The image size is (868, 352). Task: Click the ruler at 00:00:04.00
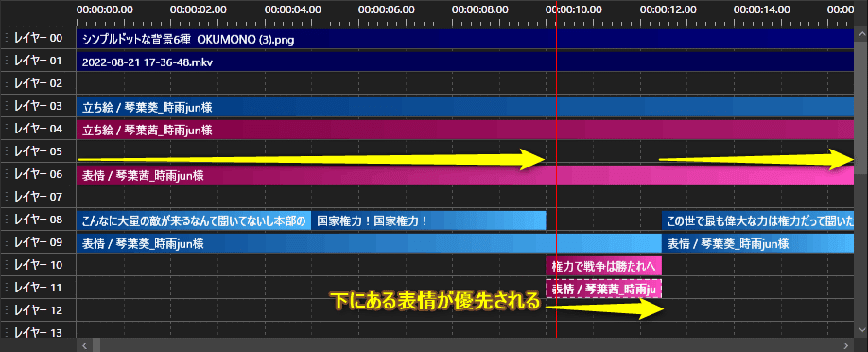point(292,9)
